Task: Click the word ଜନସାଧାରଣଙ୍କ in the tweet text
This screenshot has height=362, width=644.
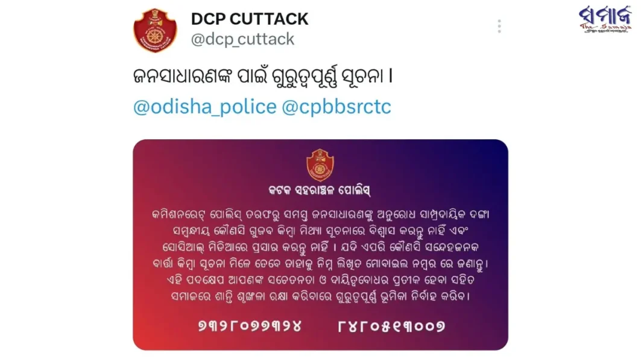Action: click(x=183, y=76)
